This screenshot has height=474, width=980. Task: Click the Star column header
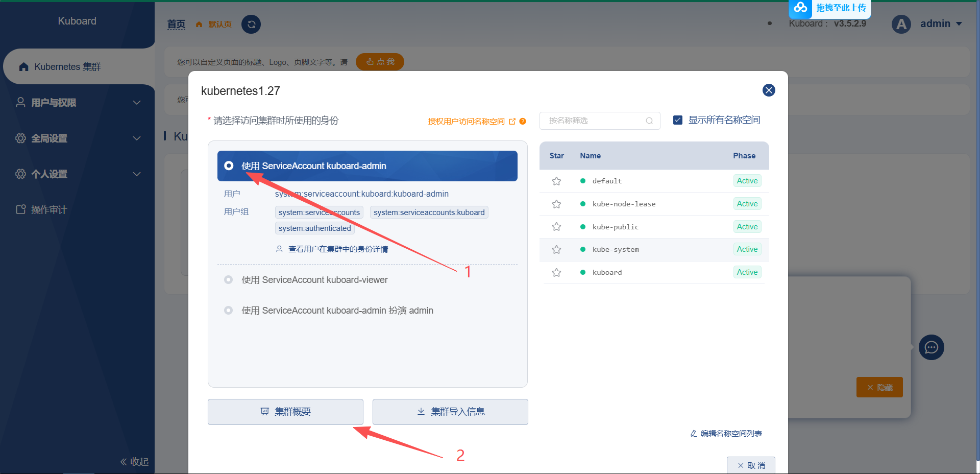556,156
